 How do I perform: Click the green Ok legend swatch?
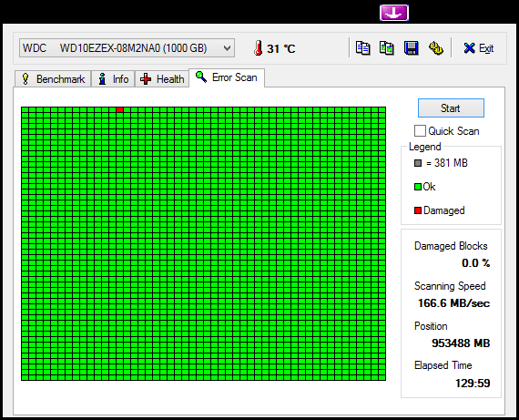tap(418, 187)
